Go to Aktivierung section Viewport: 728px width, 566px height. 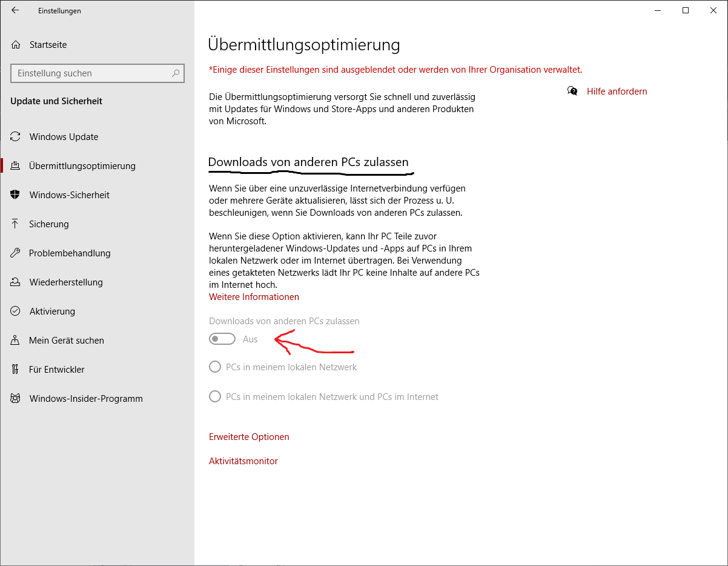(x=52, y=311)
